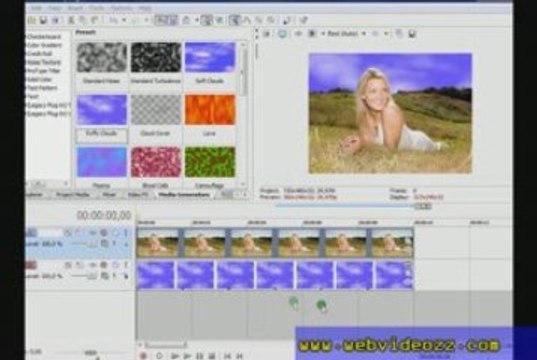Select Checkerboard in the generators list
Image resolution: width=537 pixels, height=360 pixels.
point(44,37)
